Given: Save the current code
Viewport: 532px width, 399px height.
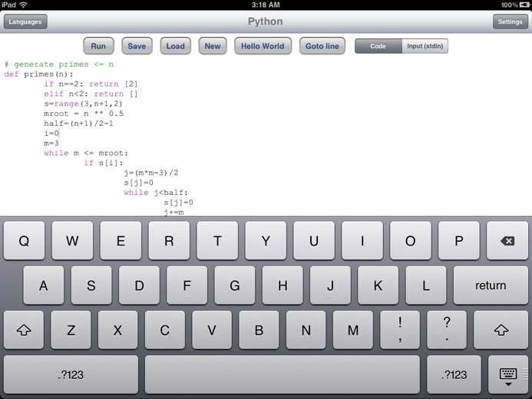Looking at the screenshot, I should [137, 46].
